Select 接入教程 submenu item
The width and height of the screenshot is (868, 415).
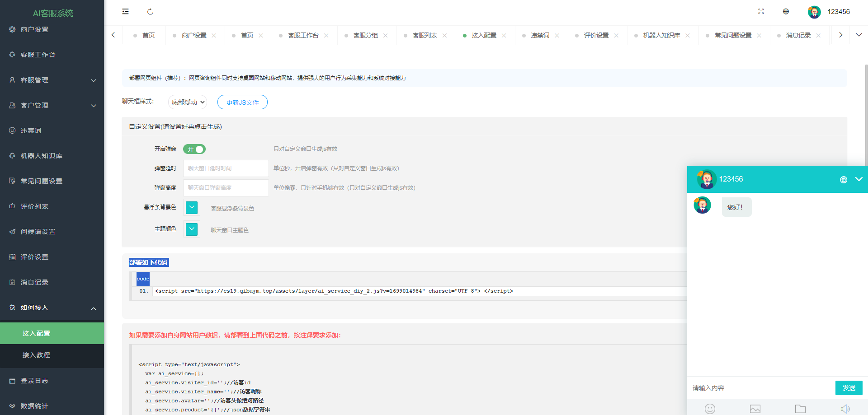coord(52,355)
